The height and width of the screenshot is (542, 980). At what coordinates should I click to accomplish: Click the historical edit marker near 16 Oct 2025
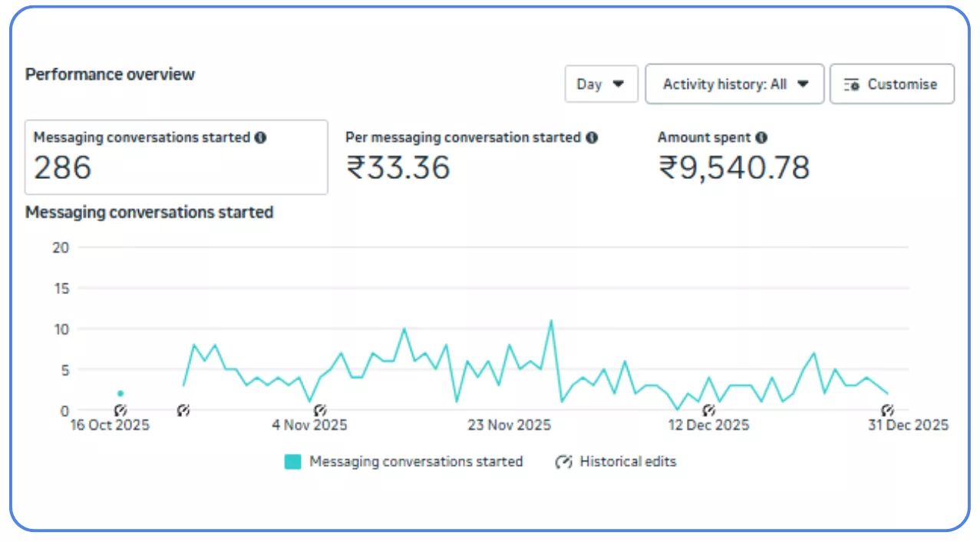[121, 411]
